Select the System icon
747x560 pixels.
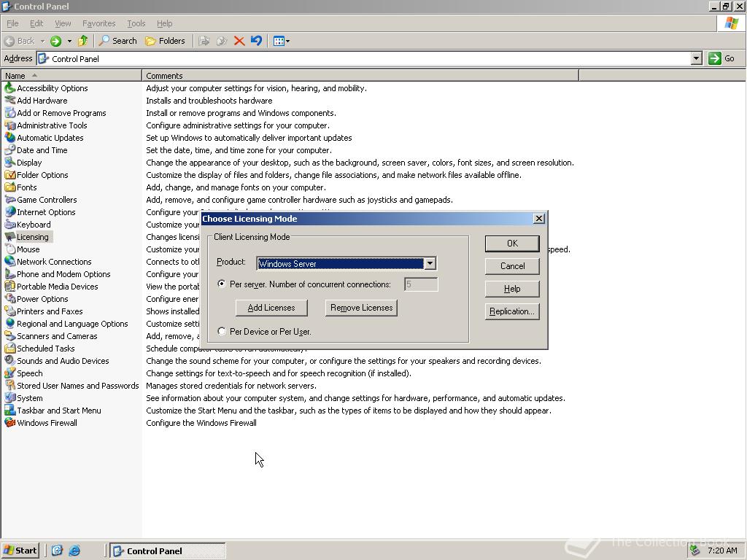click(x=10, y=397)
